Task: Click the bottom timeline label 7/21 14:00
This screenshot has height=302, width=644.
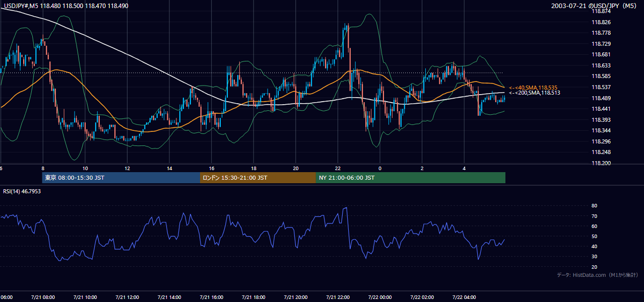Action: pyautogui.click(x=169, y=297)
